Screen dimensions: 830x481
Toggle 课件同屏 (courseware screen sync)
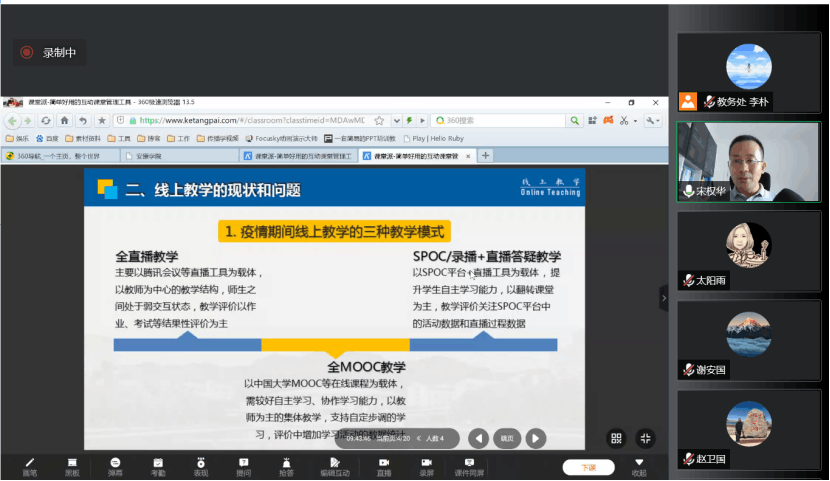click(469, 465)
